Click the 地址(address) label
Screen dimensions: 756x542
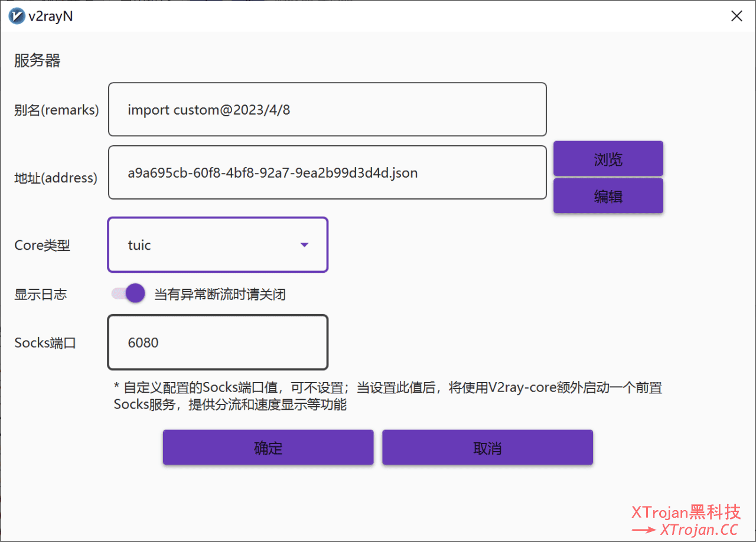click(55, 178)
